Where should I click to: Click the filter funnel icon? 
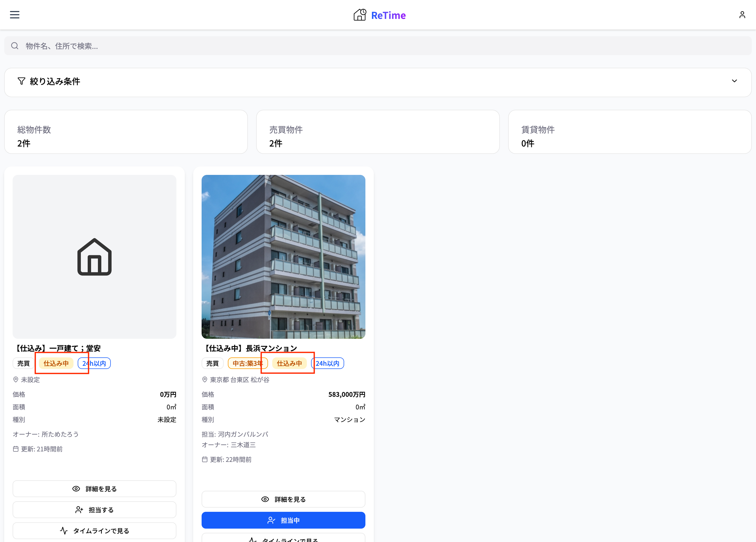click(x=21, y=81)
